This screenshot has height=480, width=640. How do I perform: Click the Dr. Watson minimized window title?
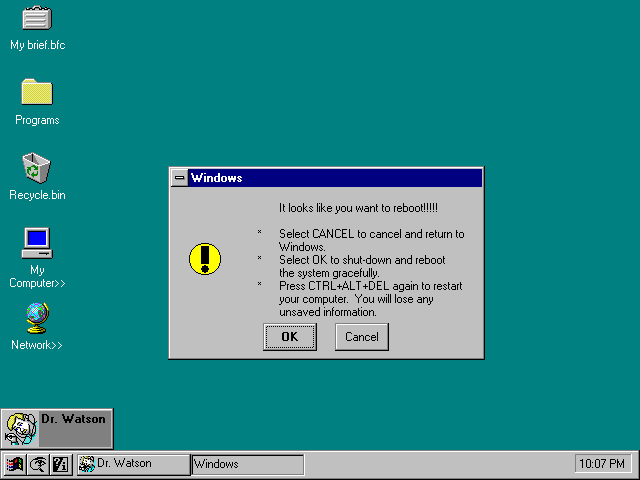(73, 419)
